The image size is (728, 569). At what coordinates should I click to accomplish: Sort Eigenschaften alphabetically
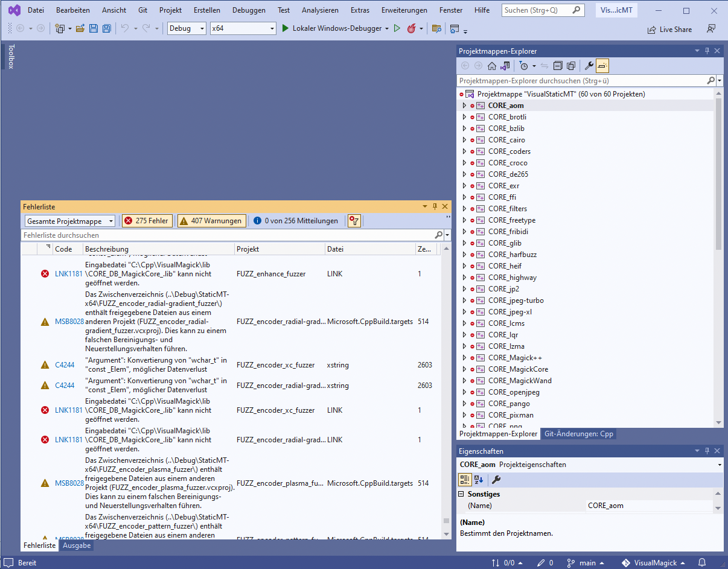click(479, 480)
